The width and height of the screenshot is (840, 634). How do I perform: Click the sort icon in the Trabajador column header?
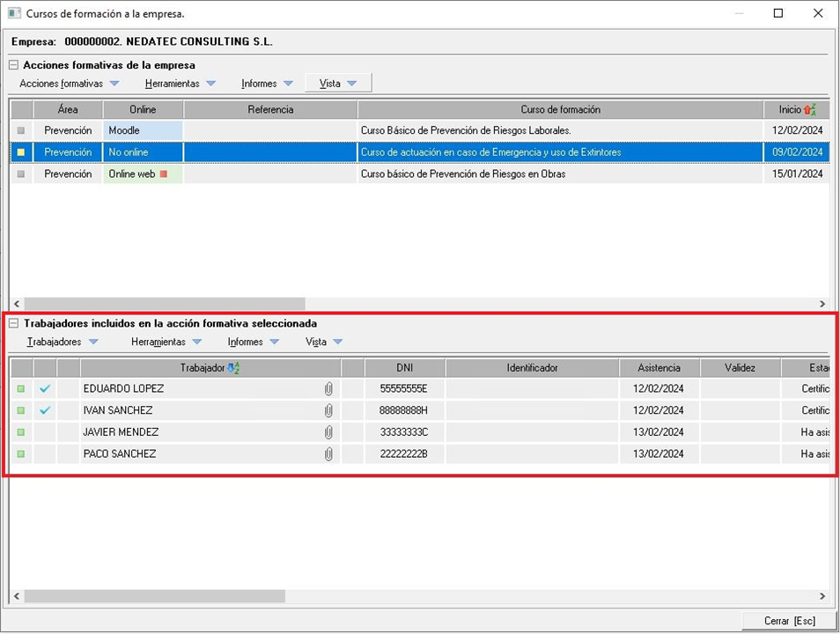click(233, 368)
